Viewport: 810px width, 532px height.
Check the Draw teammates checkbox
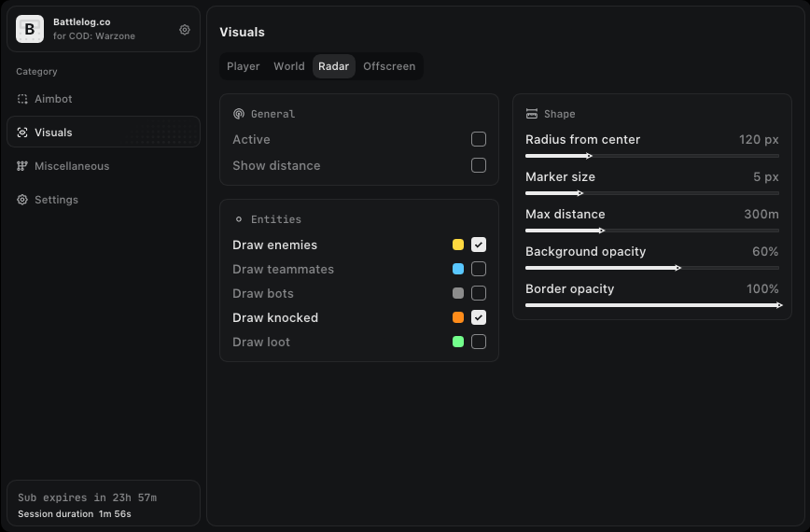coord(479,269)
